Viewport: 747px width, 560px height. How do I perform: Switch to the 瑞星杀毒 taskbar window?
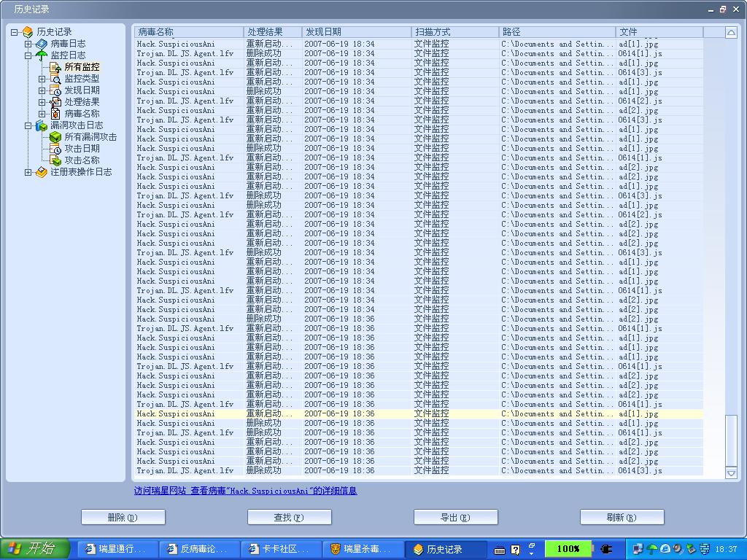pyautogui.click(x=363, y=550)
